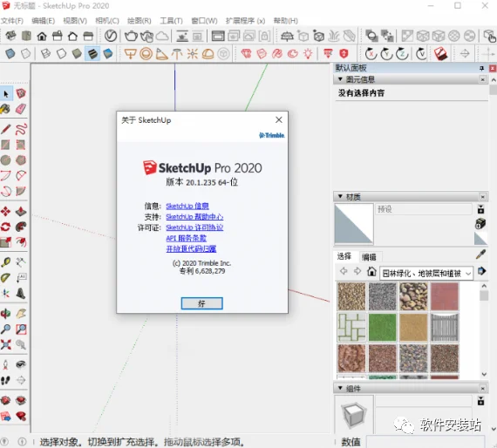Viewport: 497px width, 448px height.
Task: Open the materials details arrow menu
Action: (x=482, y=271)
